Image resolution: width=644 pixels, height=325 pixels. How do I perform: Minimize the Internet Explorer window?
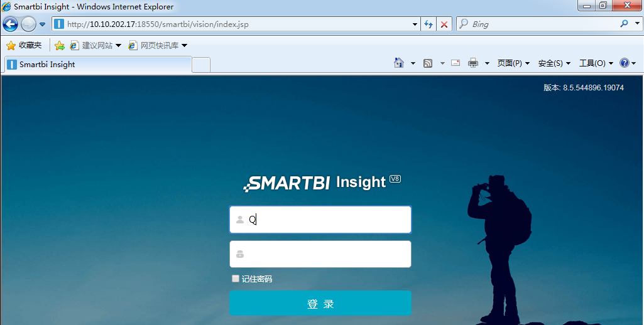tap(587, 6)
